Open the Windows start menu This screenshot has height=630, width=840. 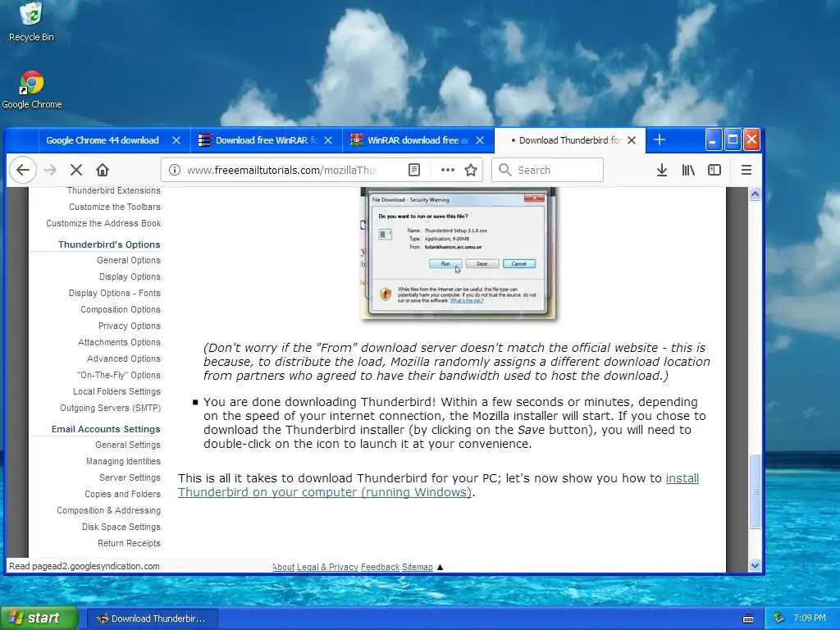(x=39, y=619)
